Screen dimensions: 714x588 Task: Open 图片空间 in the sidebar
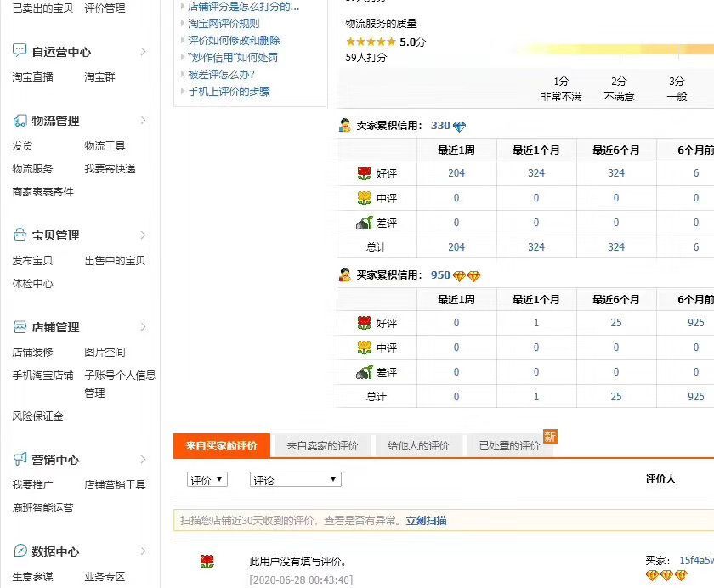click(x=105, y=353)
